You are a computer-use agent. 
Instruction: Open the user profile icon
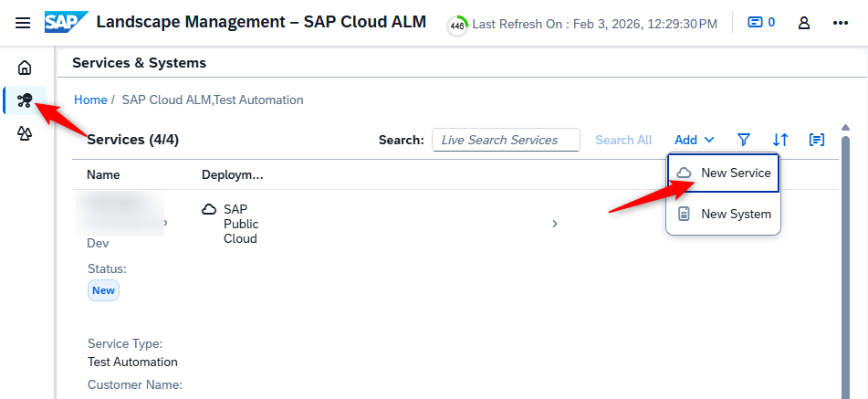804,23
